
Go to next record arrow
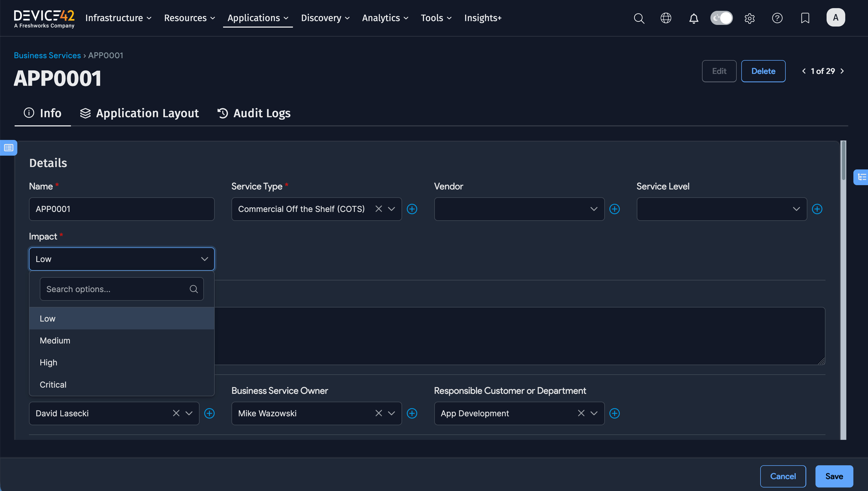click(x=842, y=71)
